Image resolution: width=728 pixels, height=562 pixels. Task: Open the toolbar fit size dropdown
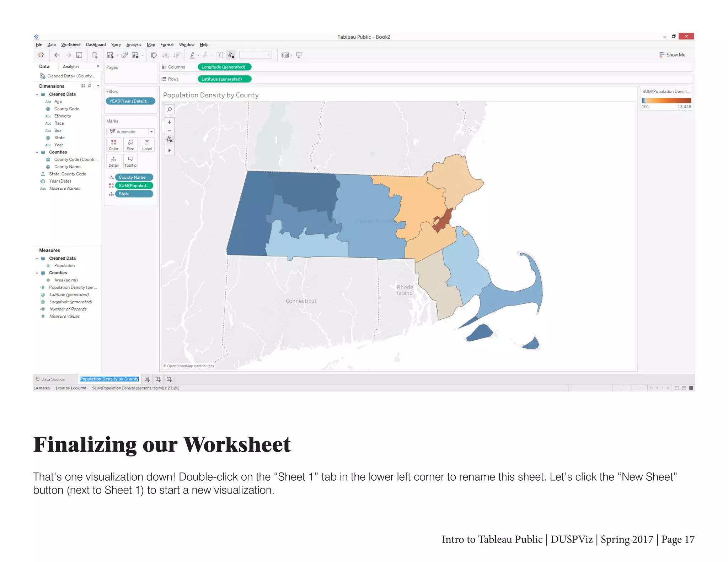[x=256, y=55]
